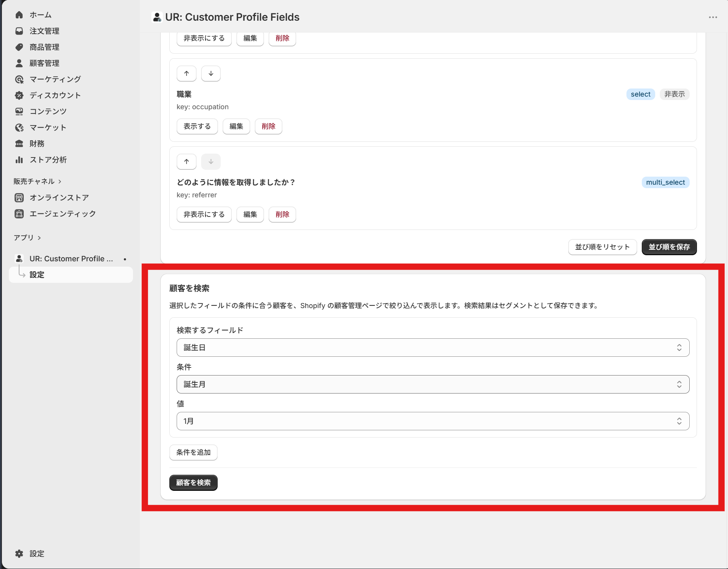Click 編集 for the referrer field
The height and width of the screenshot is (569, 728).
(x=250, y=215)
